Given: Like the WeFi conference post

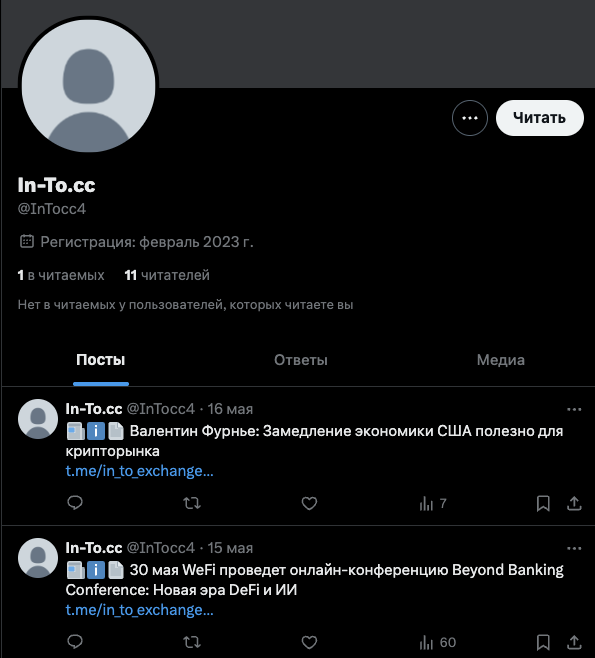Looking at the screenshot, I should pos(309,642).
